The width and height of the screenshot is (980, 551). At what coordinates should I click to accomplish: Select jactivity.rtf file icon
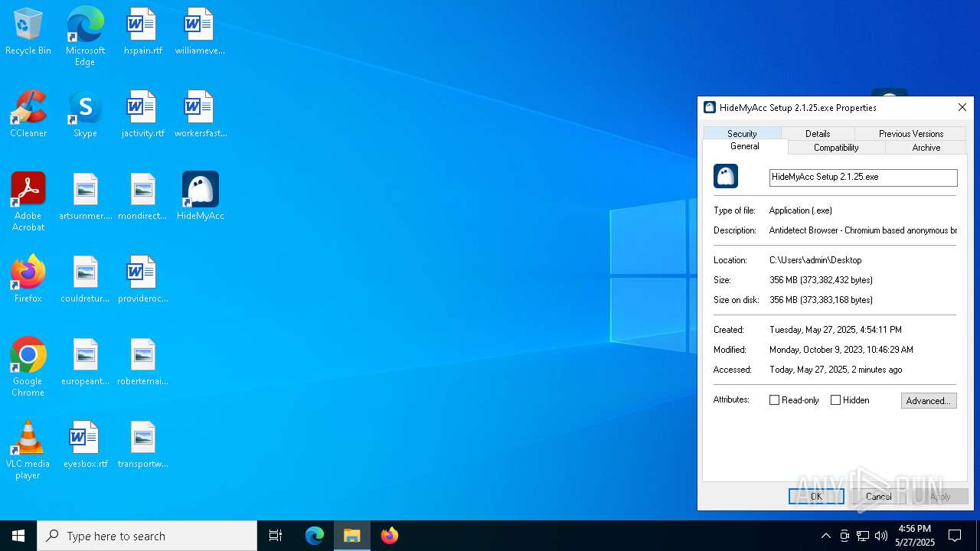tap(142, 114)
